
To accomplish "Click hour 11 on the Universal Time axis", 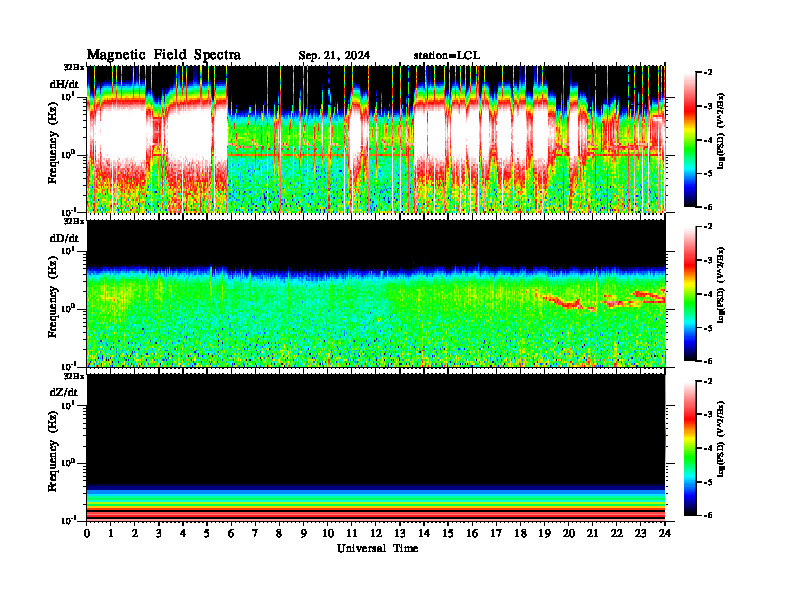I will click(352, 533).
